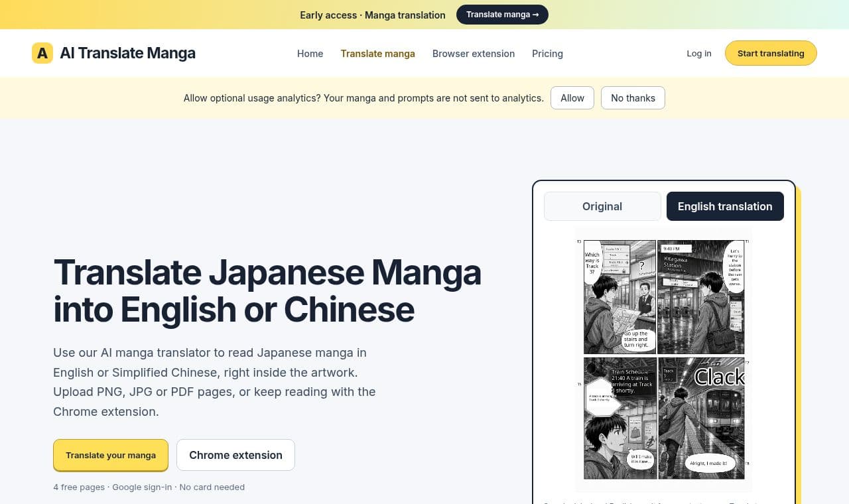
Task: Click the 'Early access · Manga translation' text
Action: click(x=373, y=15)
